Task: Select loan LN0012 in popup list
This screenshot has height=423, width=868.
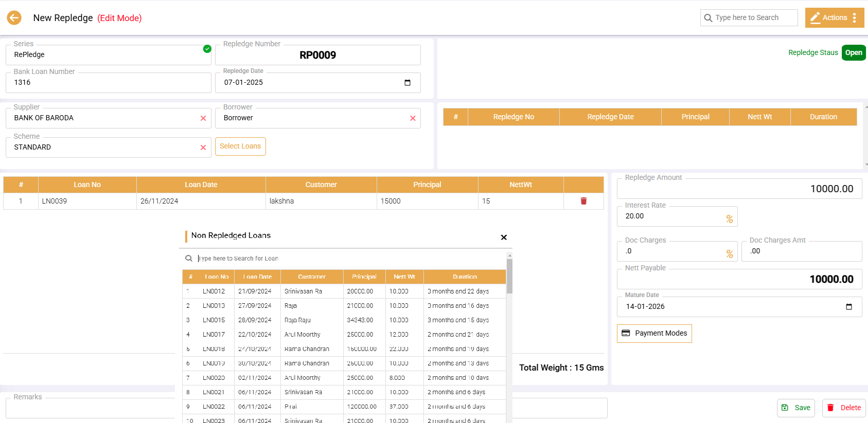Action: pos(344,291)
